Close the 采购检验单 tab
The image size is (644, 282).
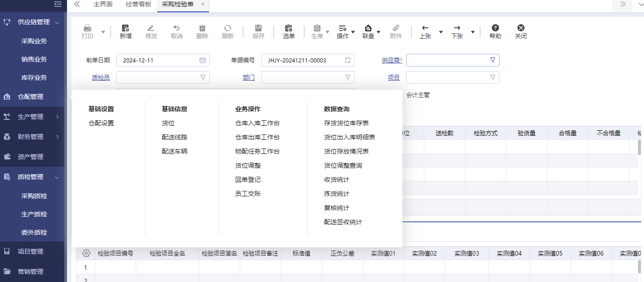click(203, 4)
